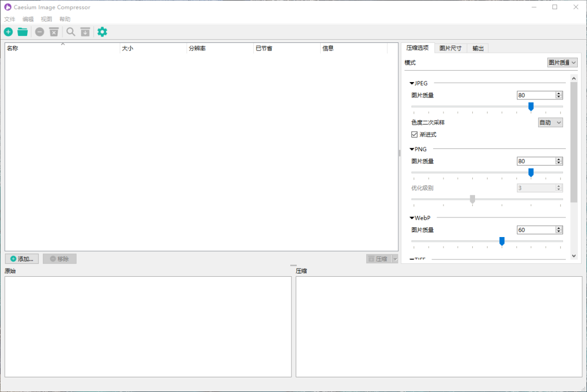Sort list by 已节省 column header
Screen dimensions: 587x392
(287, 48)
